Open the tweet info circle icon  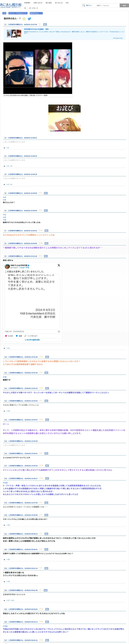(x=59, y=332)
